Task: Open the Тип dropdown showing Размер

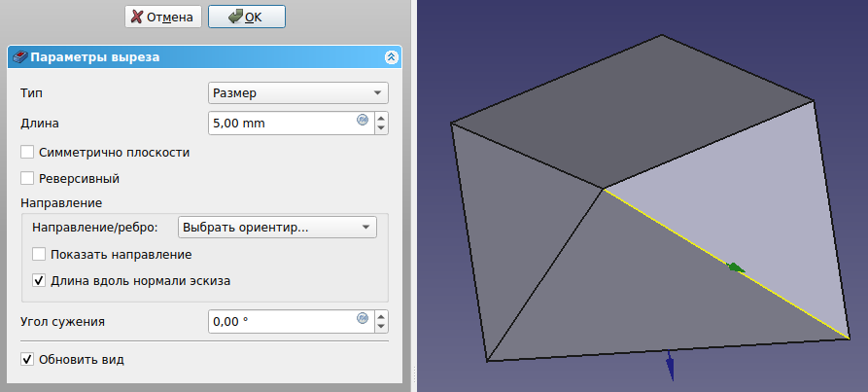Action: click(298, 93)
